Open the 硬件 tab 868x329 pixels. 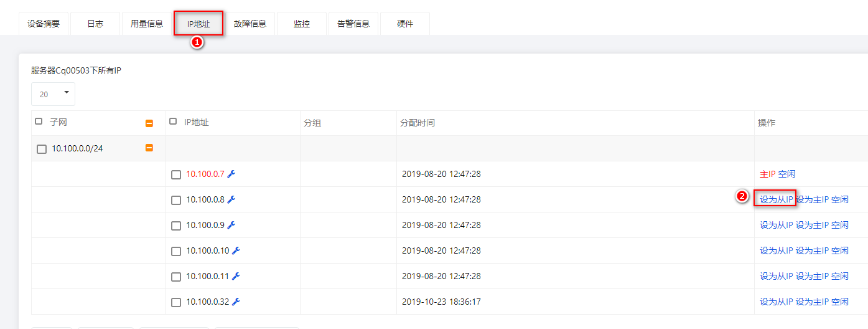(405, 24)
